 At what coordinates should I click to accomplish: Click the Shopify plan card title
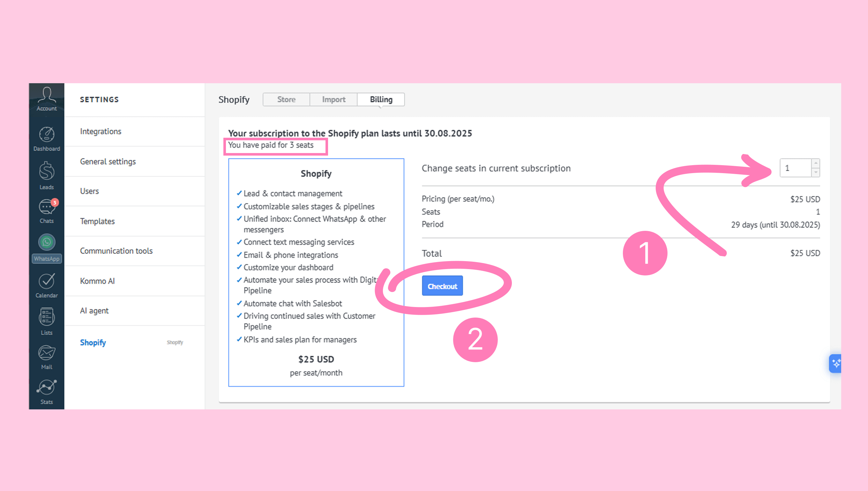tap(316, 174)
